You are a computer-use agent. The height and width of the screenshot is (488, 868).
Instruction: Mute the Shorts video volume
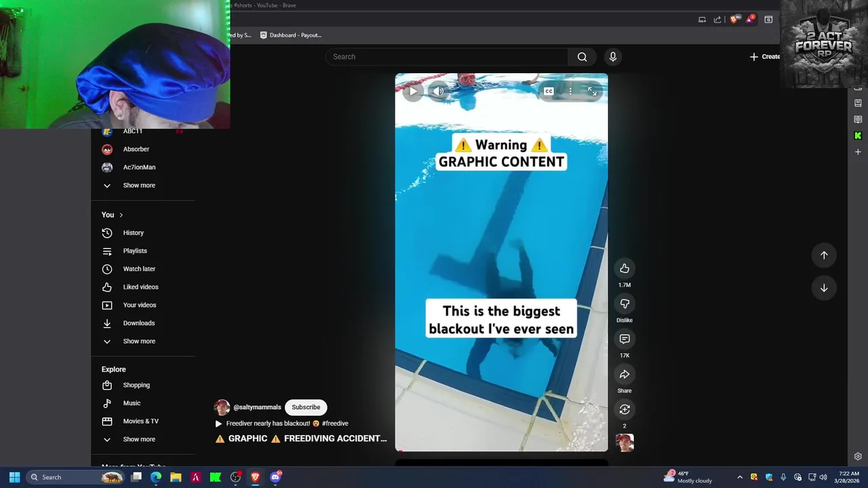point(439,91)
